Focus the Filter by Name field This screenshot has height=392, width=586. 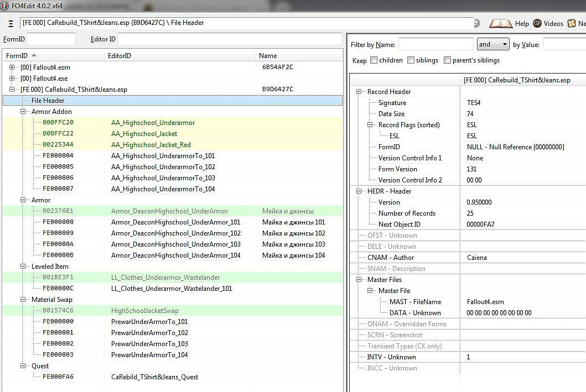tap(435, 44)
